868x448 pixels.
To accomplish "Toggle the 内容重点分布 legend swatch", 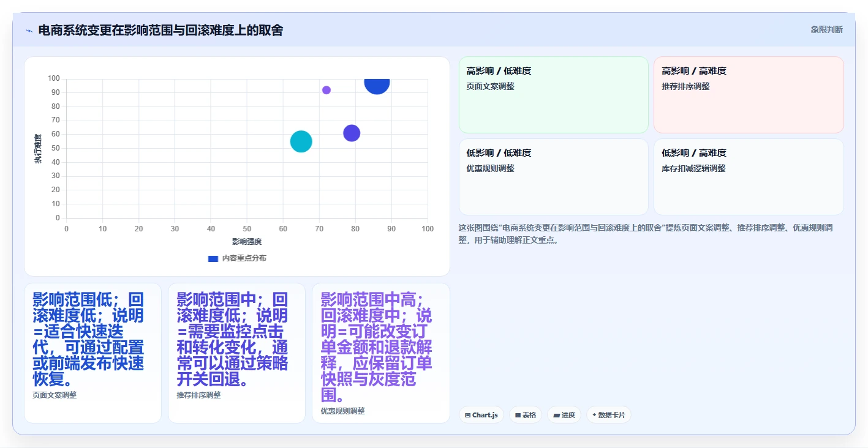I will pyautogui.click(x=213, y=258).
